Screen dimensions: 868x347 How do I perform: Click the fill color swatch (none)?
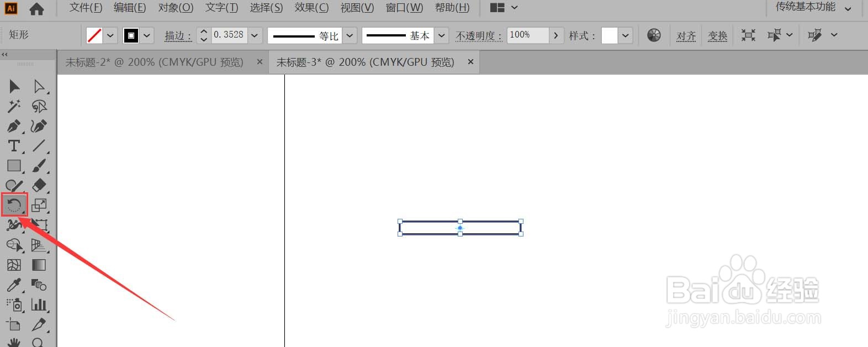(95, 35)
